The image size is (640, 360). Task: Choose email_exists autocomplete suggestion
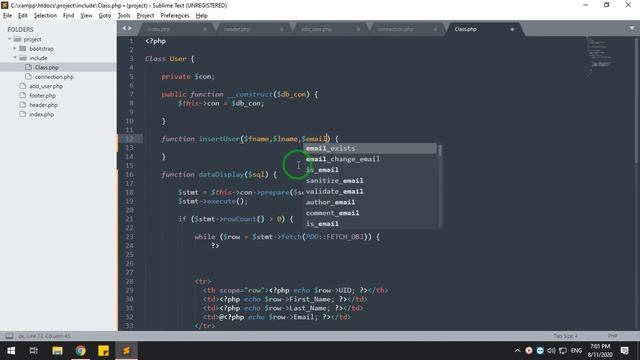(x=370, y=149)
